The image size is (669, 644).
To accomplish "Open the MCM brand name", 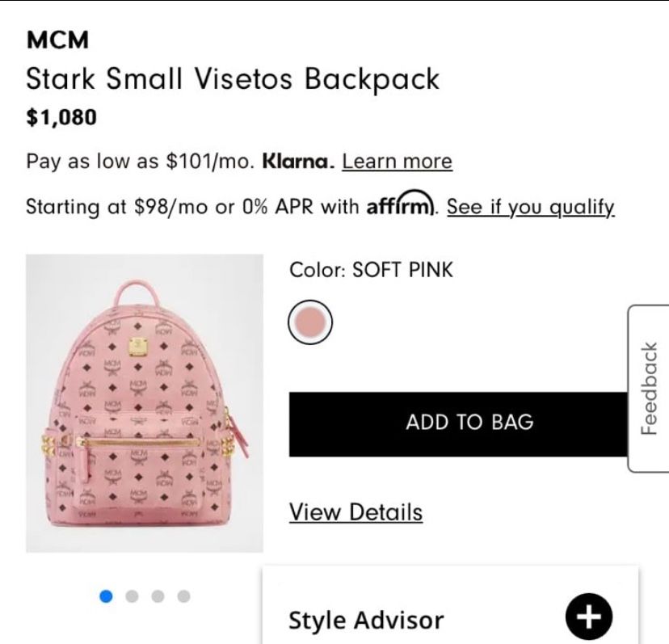I will [x=57, y=39].
